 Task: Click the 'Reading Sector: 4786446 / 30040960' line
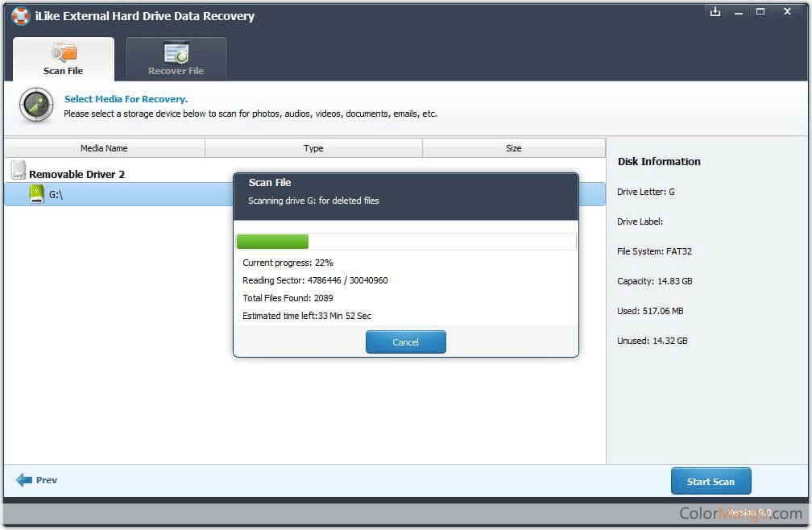tap(315, 280)
